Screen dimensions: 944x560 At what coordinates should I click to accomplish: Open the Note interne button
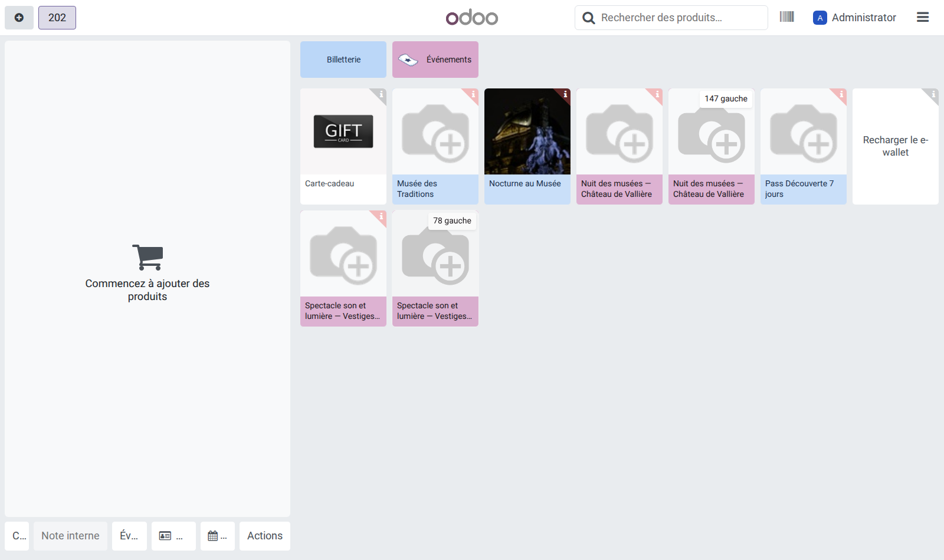click(70, 536)
